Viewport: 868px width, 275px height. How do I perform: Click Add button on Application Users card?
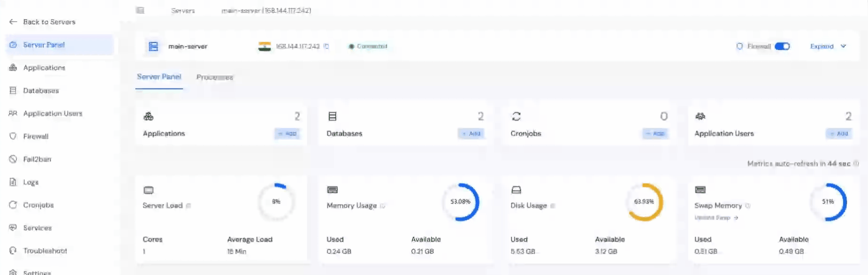839,134
